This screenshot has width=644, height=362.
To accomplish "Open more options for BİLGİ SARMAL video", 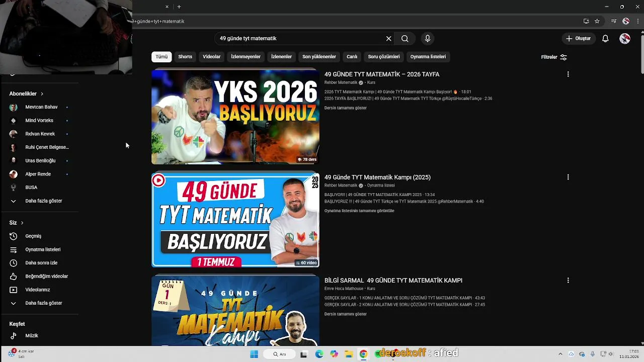I will click(568, 280).
